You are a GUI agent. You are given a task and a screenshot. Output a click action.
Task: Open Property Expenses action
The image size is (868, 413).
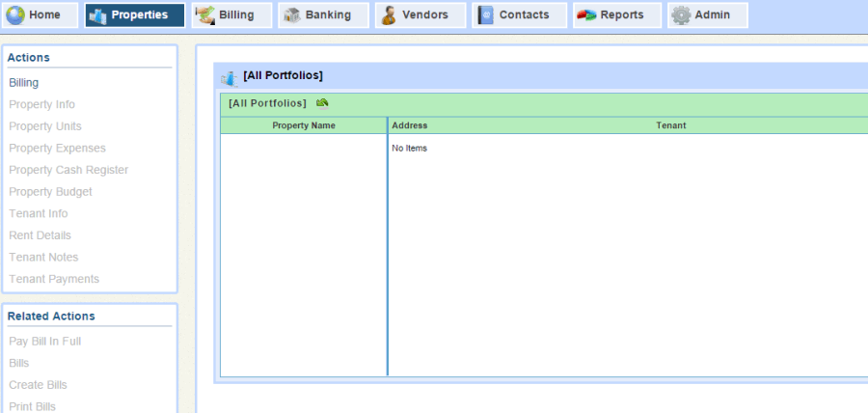pos(58,149)
